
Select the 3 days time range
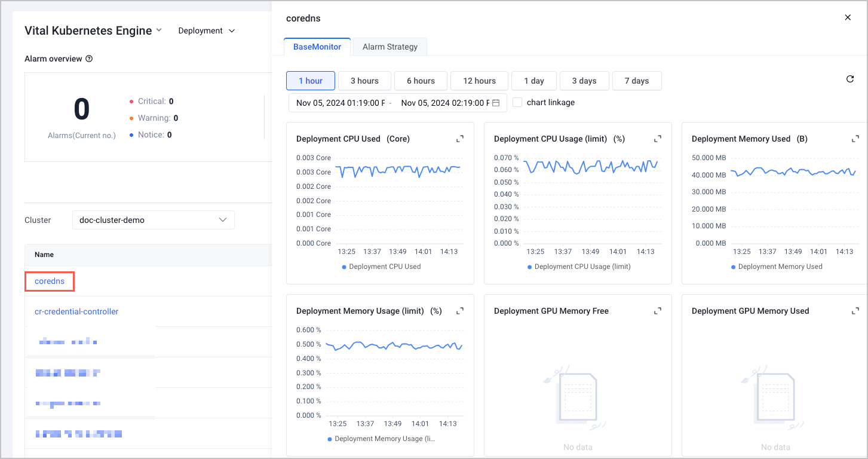(x=584, y=81)
